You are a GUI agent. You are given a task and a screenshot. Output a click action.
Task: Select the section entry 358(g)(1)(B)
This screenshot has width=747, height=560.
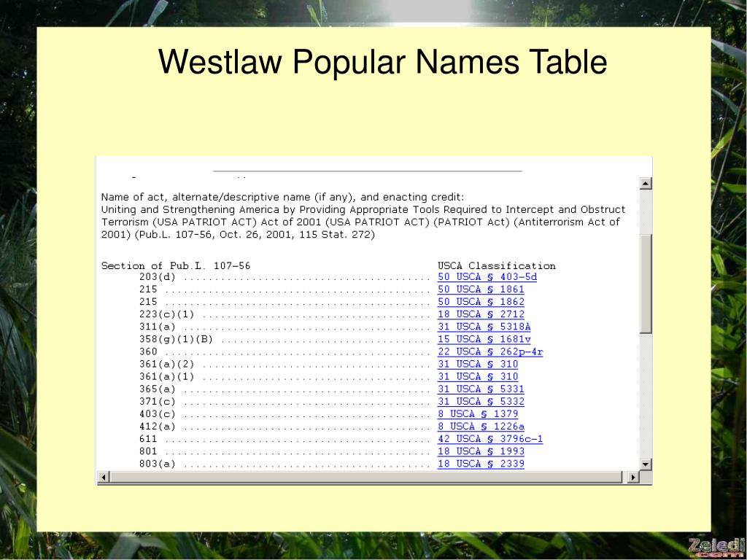(x=176, y=339)
